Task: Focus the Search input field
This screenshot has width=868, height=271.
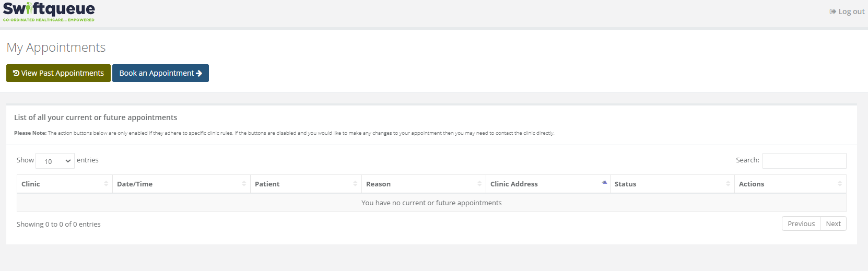Action: (804, 161)
